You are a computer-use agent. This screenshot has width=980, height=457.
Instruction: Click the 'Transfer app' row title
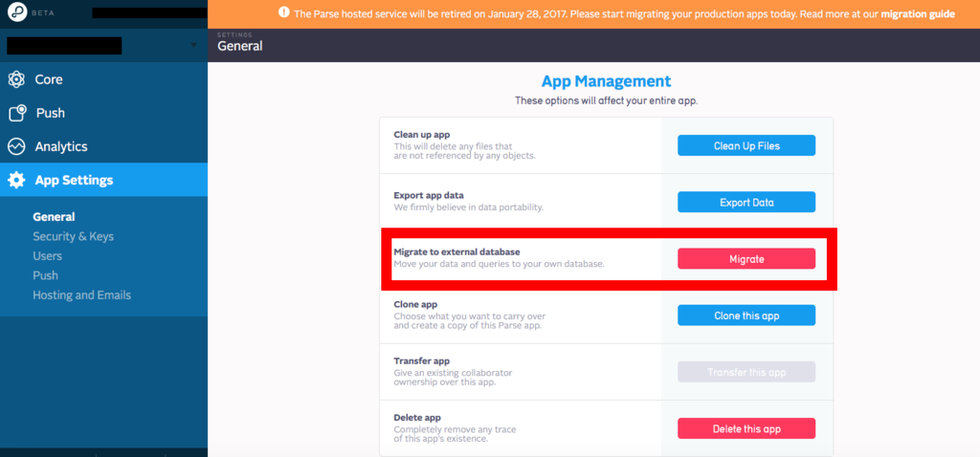tap(422, 360)
